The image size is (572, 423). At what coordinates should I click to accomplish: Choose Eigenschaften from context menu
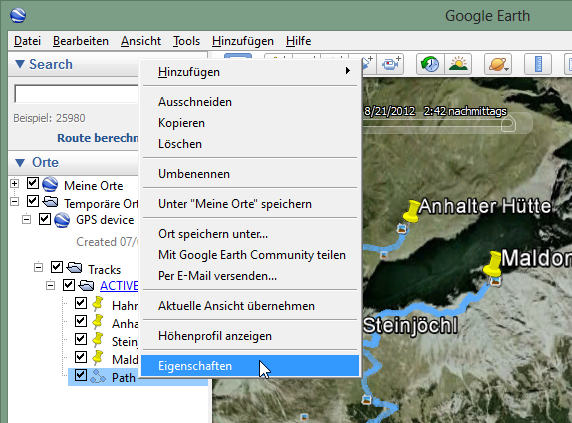[x=250, y=366]
